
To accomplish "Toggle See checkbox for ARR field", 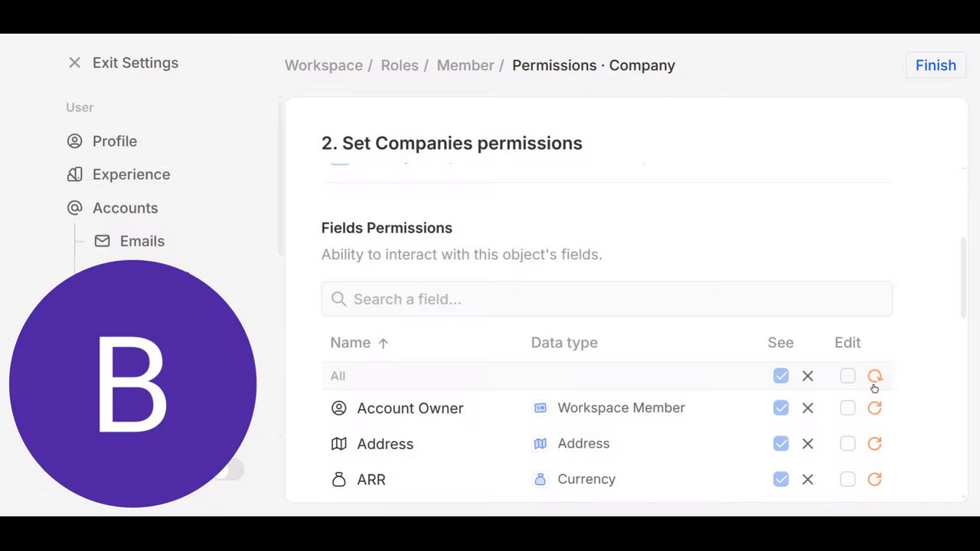I will (x=781, y=479).
